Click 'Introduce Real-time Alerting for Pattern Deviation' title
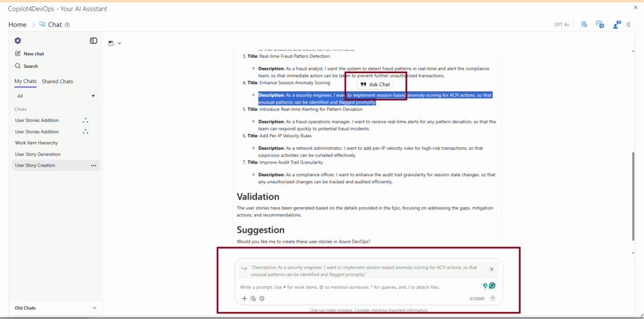 tap(311, 109)
